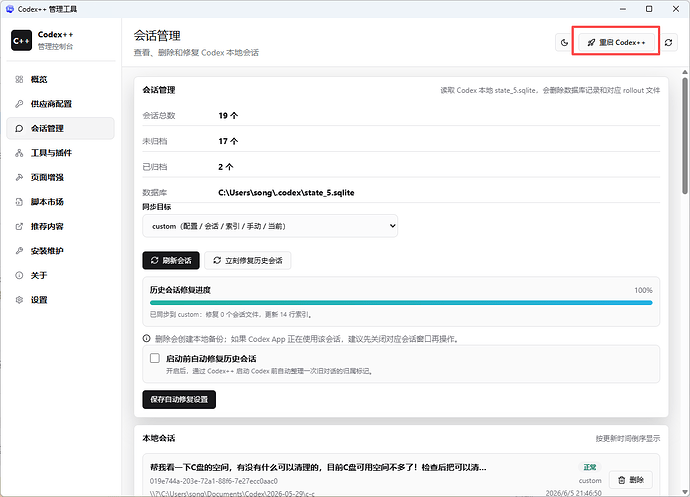Click 立刻修复历史会话 button
690x497 pixels.
click(x=248, y=261)
